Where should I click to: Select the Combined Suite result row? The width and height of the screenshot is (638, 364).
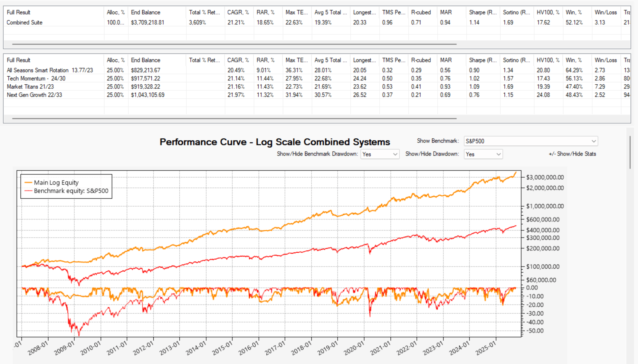[24, 23]
